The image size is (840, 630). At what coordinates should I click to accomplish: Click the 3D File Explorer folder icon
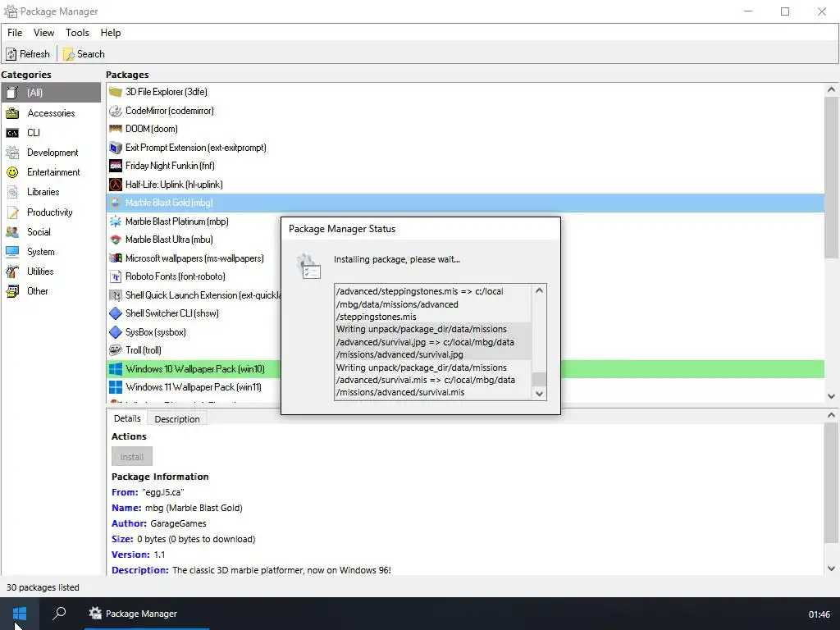point(115,92)
